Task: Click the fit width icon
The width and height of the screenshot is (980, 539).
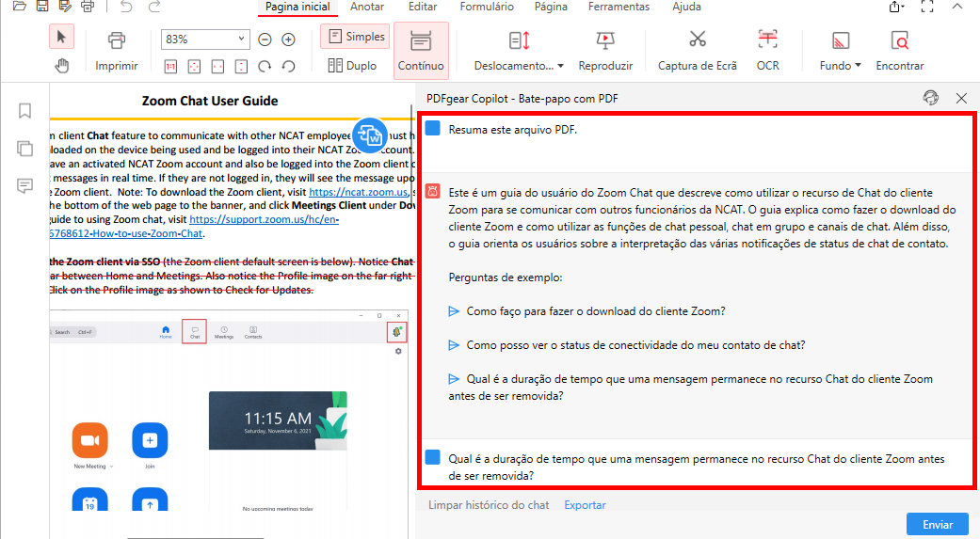Action: [x=217, y=66]
